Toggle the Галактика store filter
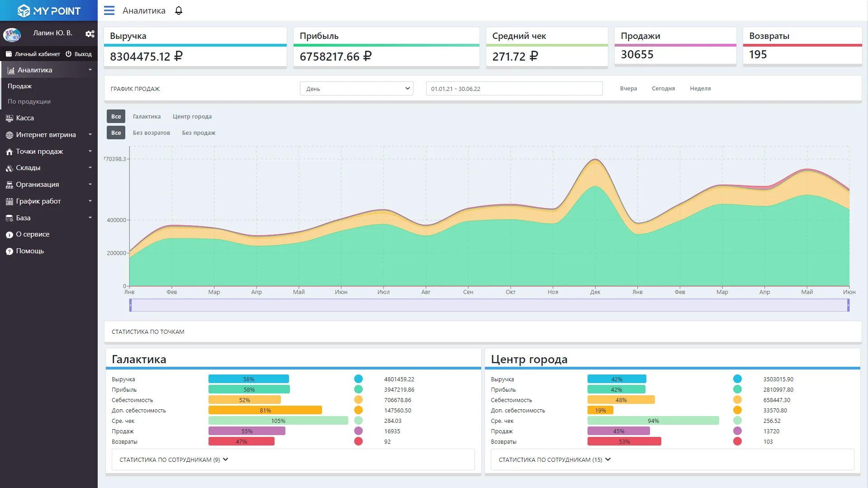Screen dimensions: 868x488 pyautogui.click(x=147, y=116)
